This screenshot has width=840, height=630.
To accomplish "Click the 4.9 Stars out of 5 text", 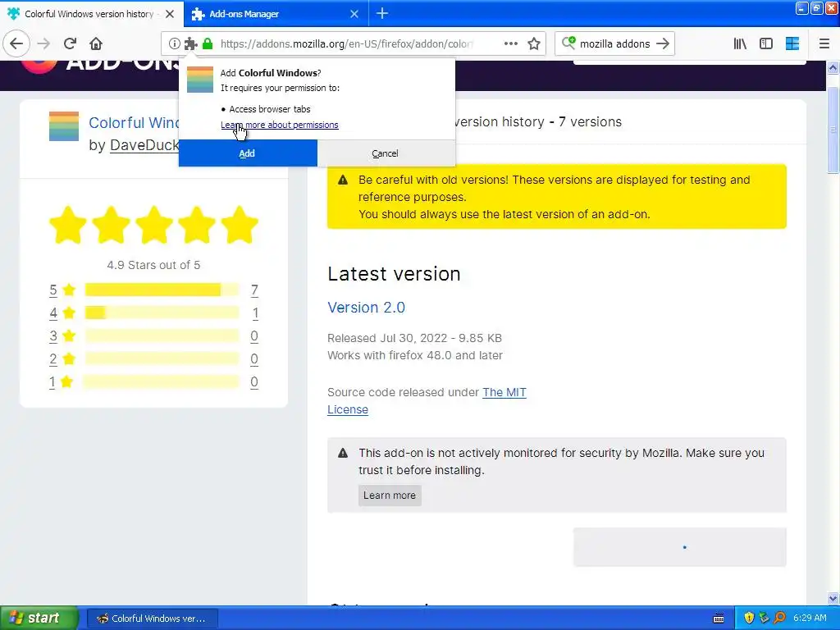I will (153, 265).
